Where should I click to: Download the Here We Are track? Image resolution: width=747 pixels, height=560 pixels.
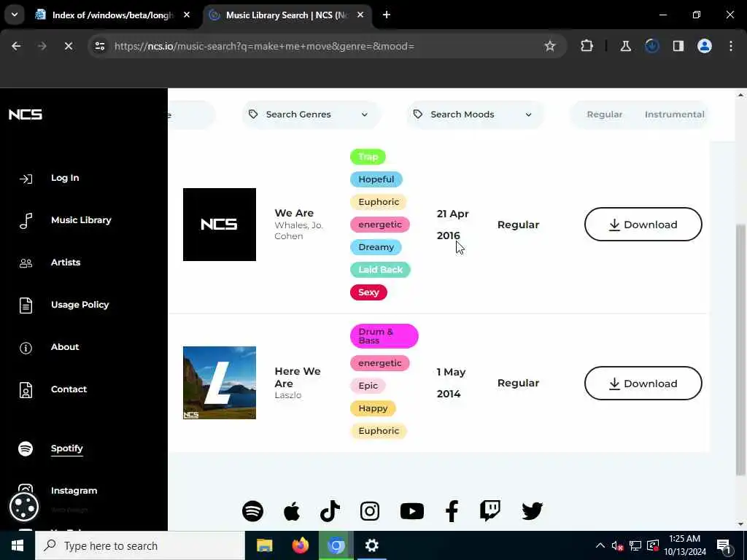click(643, 384)
